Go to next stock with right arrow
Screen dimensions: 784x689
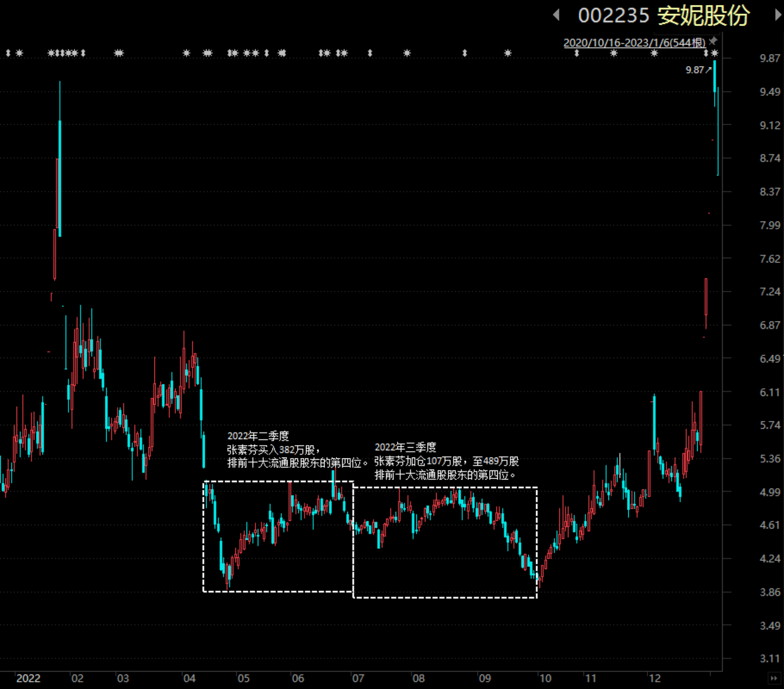coord(778,15)
